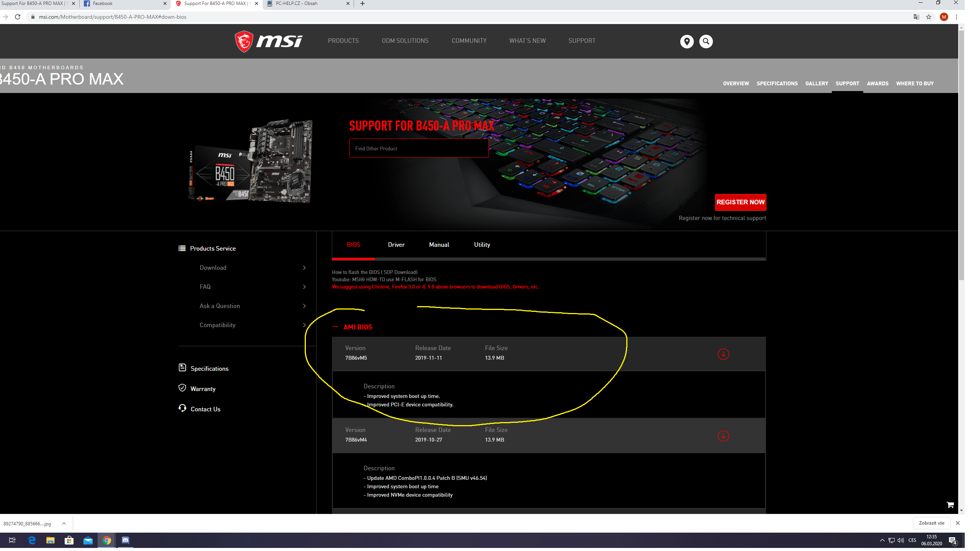
Task: Open Discord from the taskbar
Action: coord(125,540)
